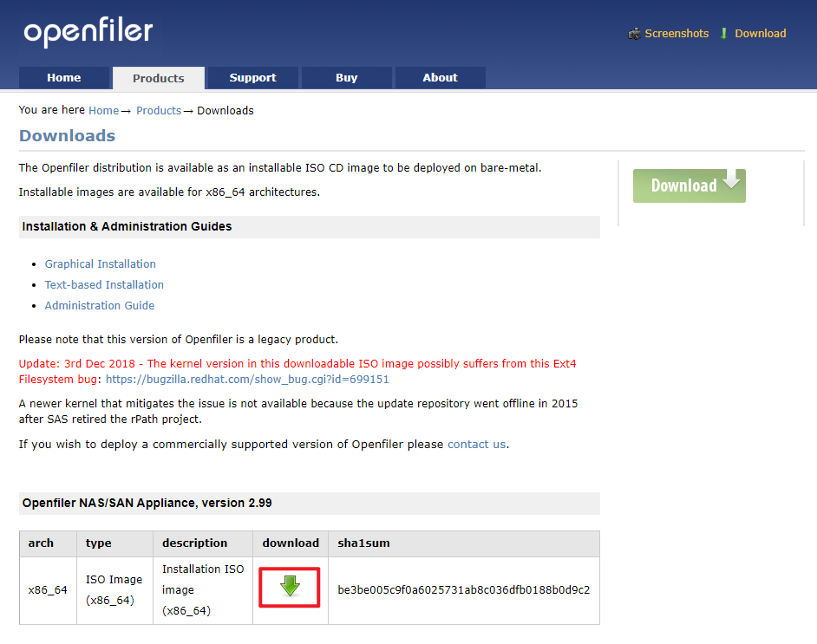Click the Products breadcrumb link
The width and height of the screenshot is (817, 644).
click(159, 110)
